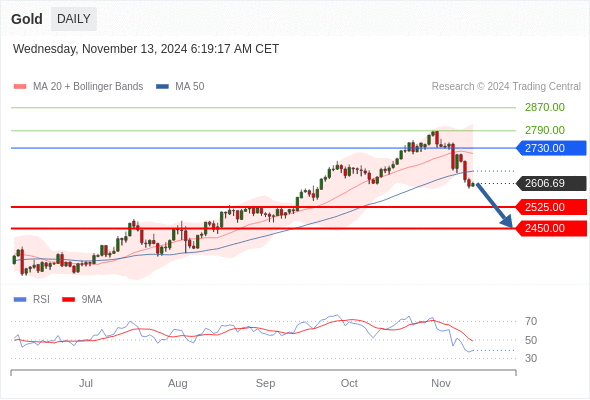Click the MA 50 legend swatch
Image resolution: width=590 pixels, height=400 pixels.
coord(162,87)
